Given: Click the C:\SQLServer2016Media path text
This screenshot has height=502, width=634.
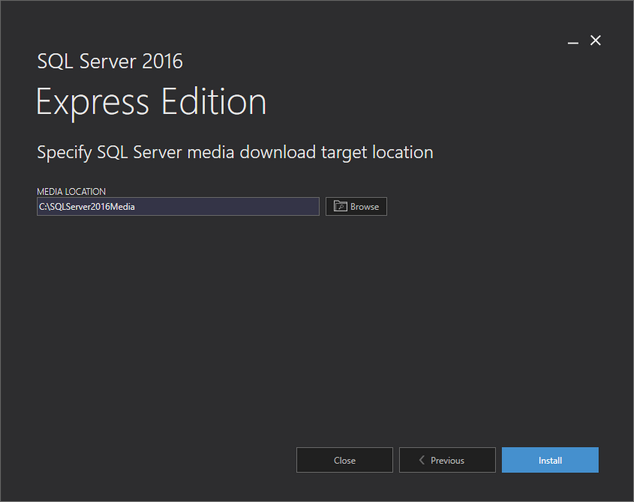Looking at the screenshot, I should tap(87, 207).
